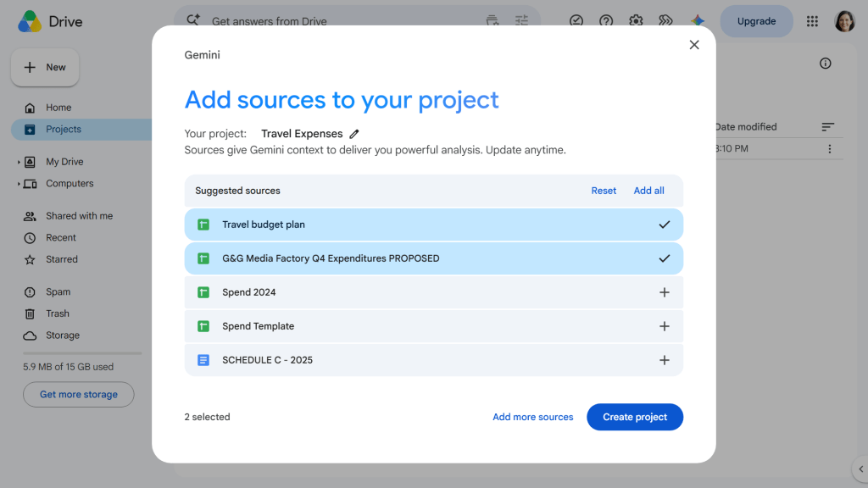Click the Create project button

click(635, 417)
